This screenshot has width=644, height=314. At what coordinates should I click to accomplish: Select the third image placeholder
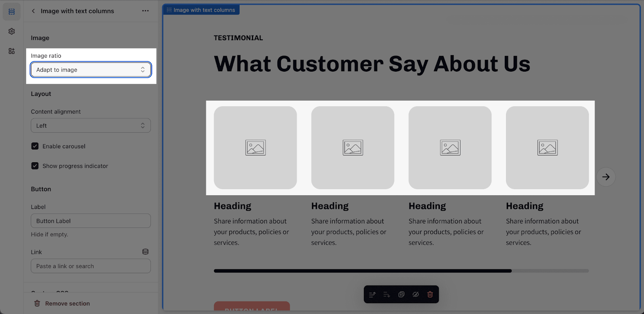(450, 148)
